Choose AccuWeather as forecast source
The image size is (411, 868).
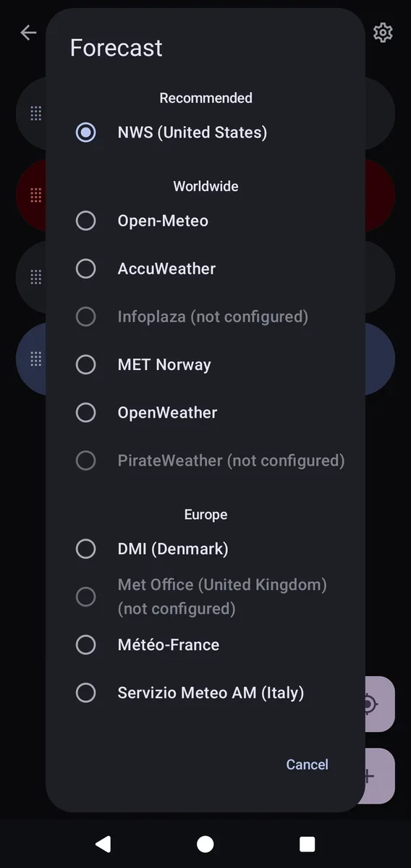(x=205, y=269)
